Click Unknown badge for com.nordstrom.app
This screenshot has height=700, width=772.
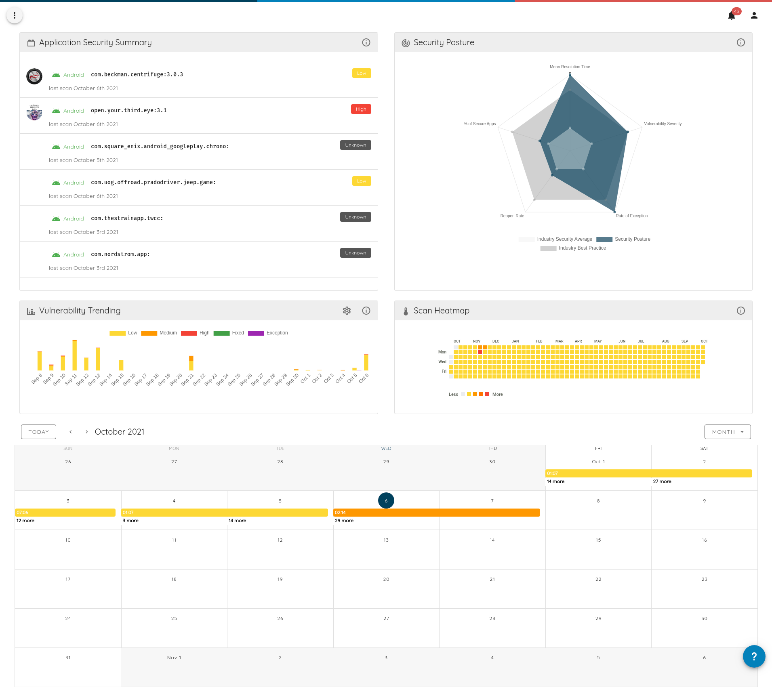click(x=355, y=253)
